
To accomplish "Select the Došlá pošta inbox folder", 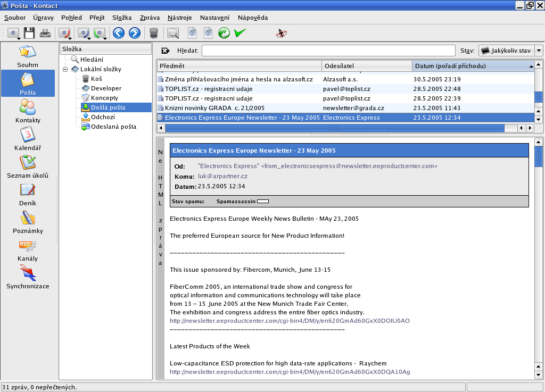I will click(116, 107).
